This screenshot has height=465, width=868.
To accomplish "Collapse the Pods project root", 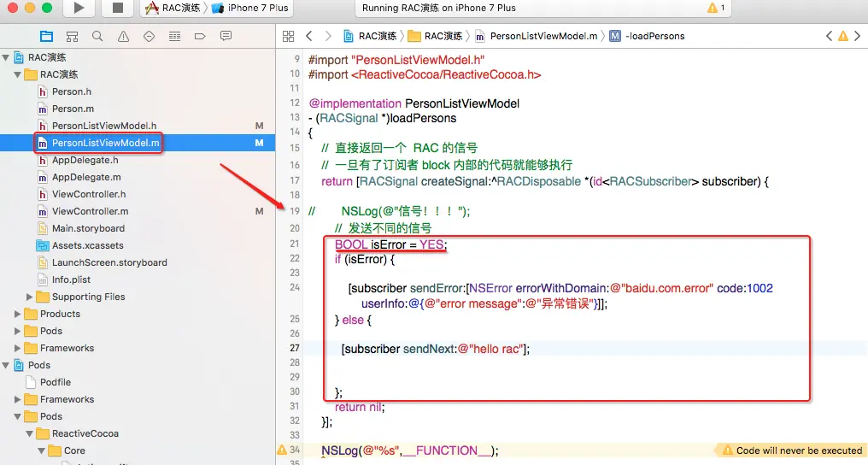I will coord(5,365).
